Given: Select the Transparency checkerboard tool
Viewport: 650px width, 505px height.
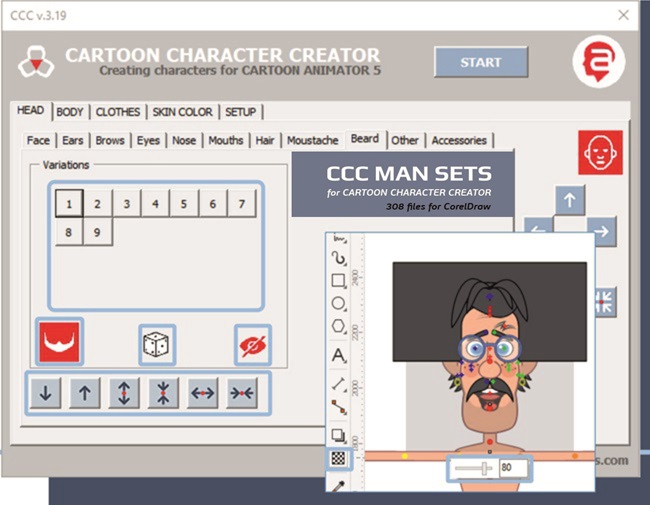Looking at the screenshot, I should tap(339, 459).
